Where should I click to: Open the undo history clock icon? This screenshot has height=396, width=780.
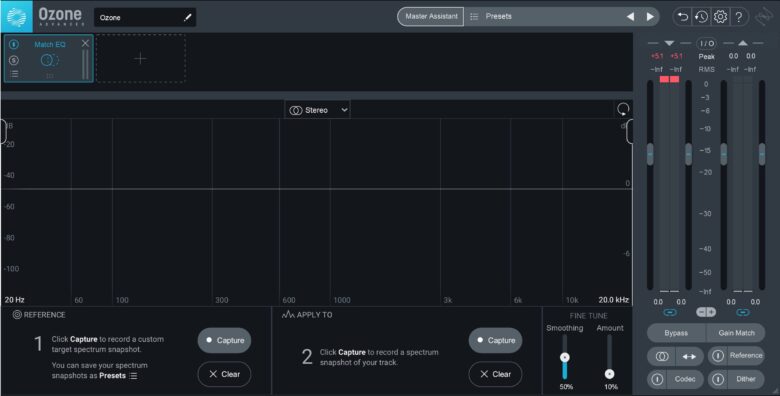click(701, 17)
